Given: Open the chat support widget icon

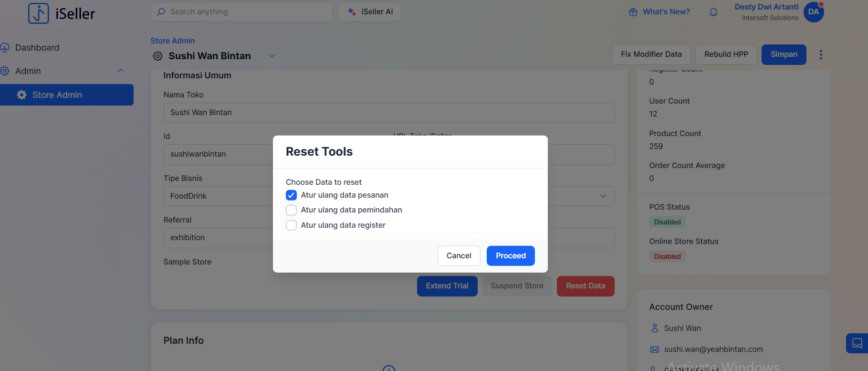Looking at the screenshot, I should (x=857, y=343).
